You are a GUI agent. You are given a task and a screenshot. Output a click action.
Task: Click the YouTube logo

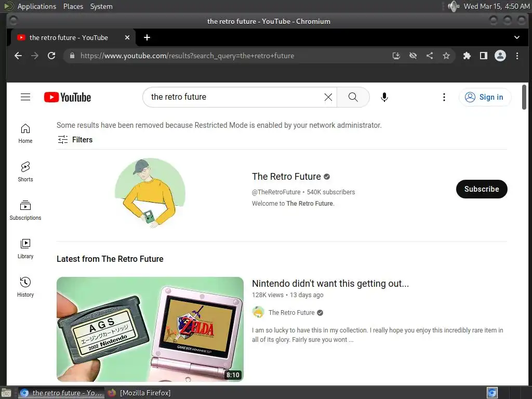point(68,97)
